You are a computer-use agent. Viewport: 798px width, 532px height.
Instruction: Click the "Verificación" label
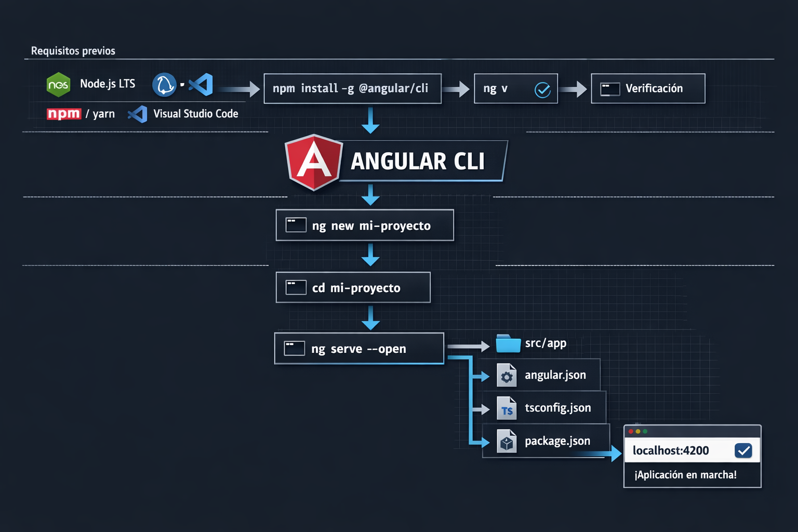click(x=654, y=88)
